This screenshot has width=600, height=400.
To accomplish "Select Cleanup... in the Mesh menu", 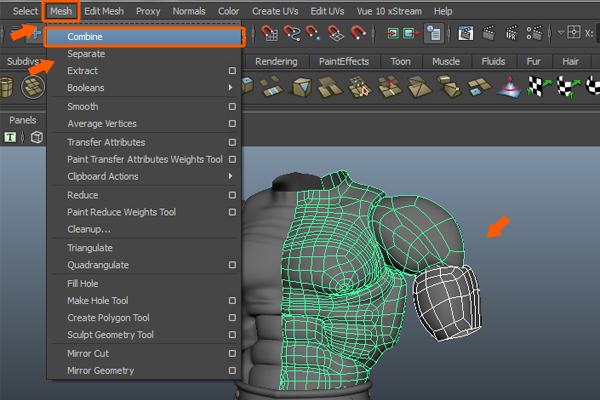I will click(x=89, y=230).
